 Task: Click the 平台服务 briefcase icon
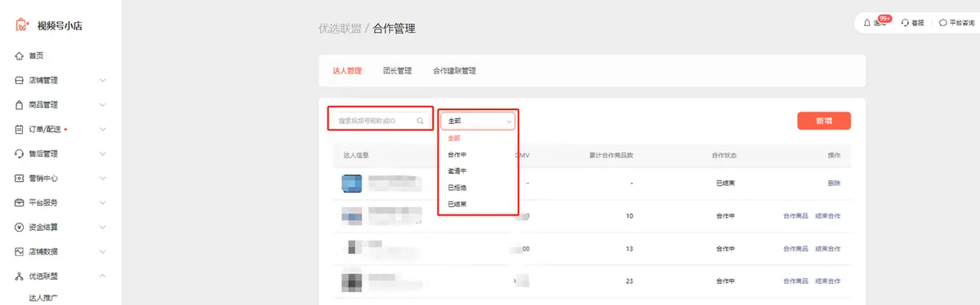[20, 202]
